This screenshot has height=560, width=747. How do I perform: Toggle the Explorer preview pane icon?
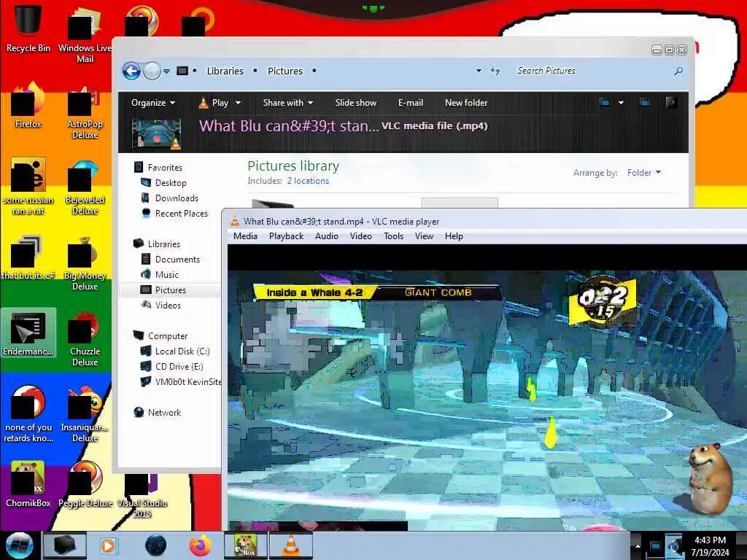click(x=645, y=102)
